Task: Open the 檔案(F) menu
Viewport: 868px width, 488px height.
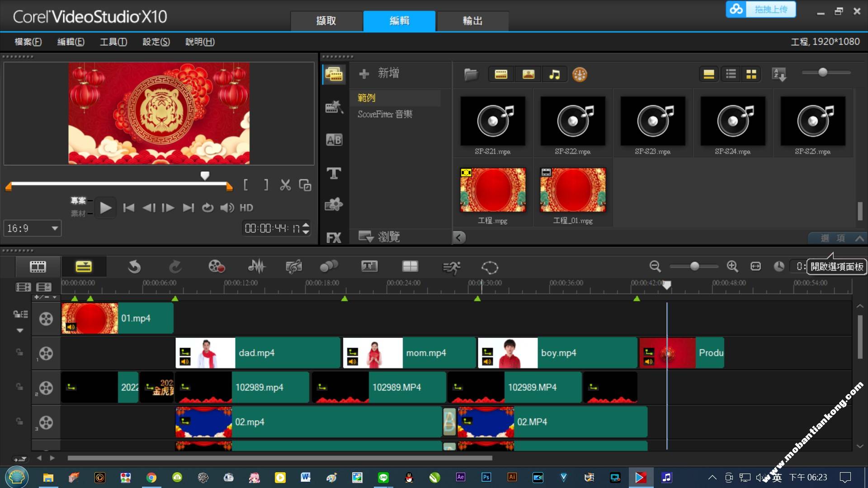Action: (x=28, y=42)
